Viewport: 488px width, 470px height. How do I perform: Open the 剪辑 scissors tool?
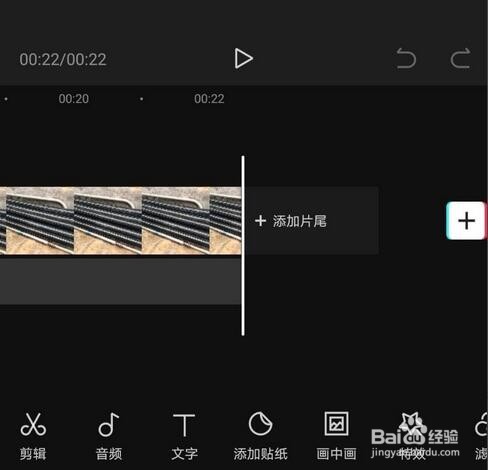click(x=33, y=436)
